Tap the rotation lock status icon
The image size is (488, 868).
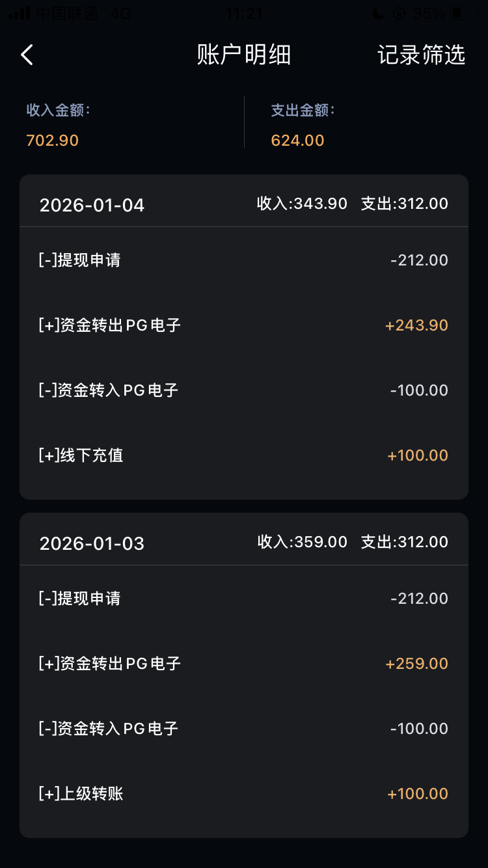399,13
